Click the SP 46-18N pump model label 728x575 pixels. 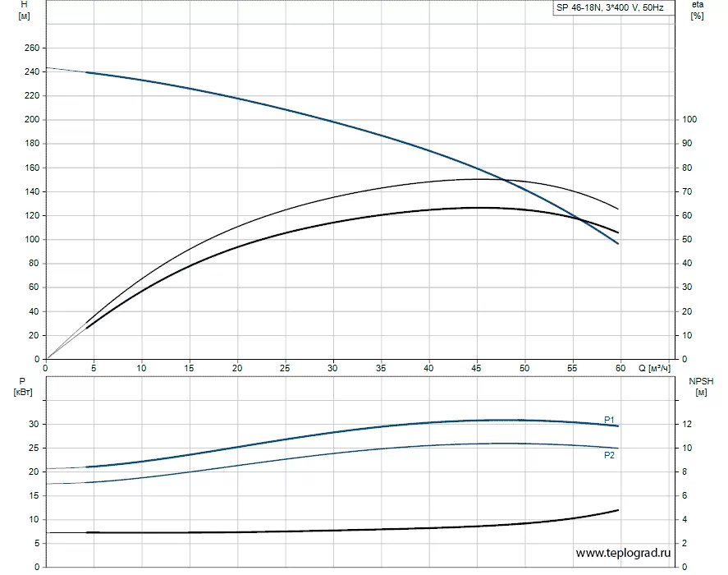coord(610,7)
